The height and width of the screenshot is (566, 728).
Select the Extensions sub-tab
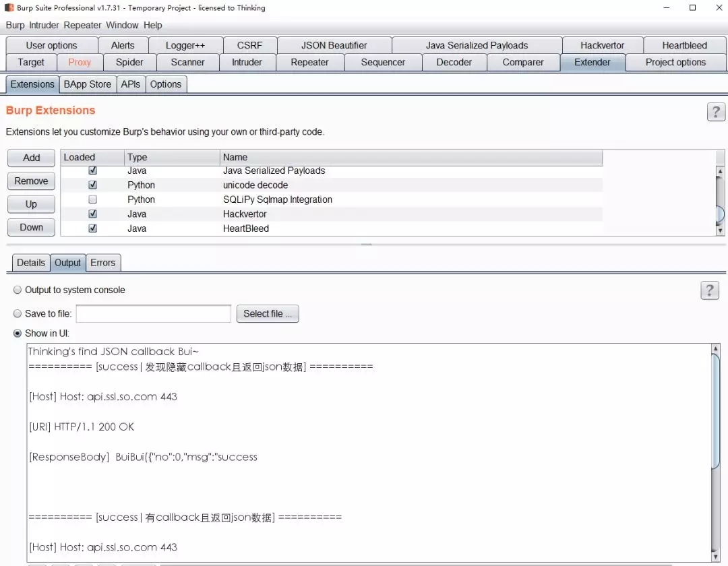tap(32, 84)
